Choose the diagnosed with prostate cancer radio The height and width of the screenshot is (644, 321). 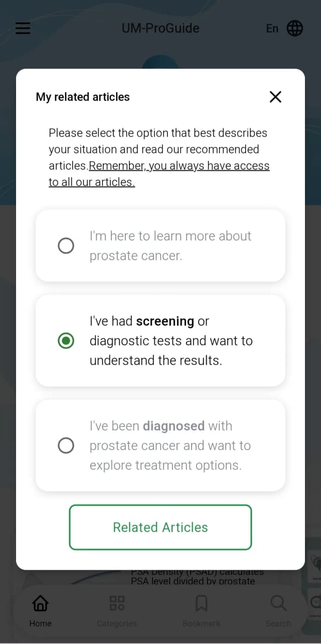coord(66,446)
